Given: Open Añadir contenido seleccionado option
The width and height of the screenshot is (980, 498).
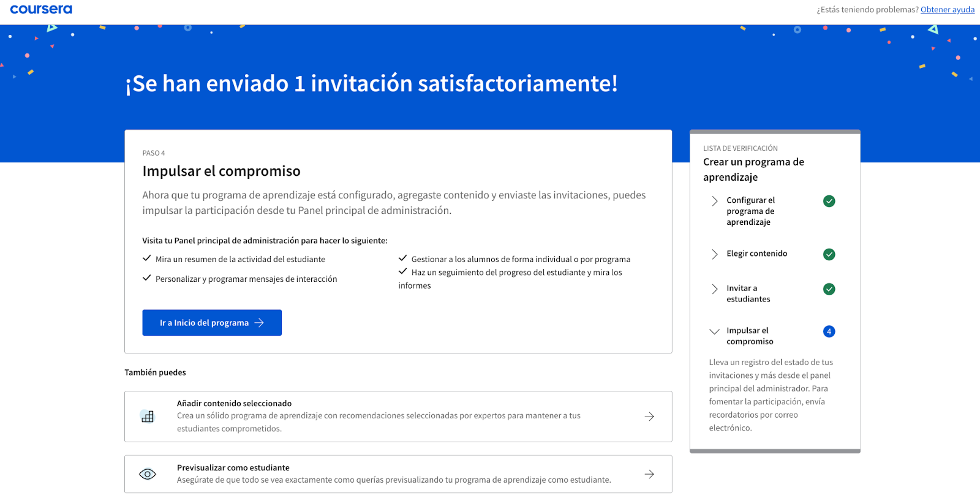Looking at the screenshot, I should [234, 404].
